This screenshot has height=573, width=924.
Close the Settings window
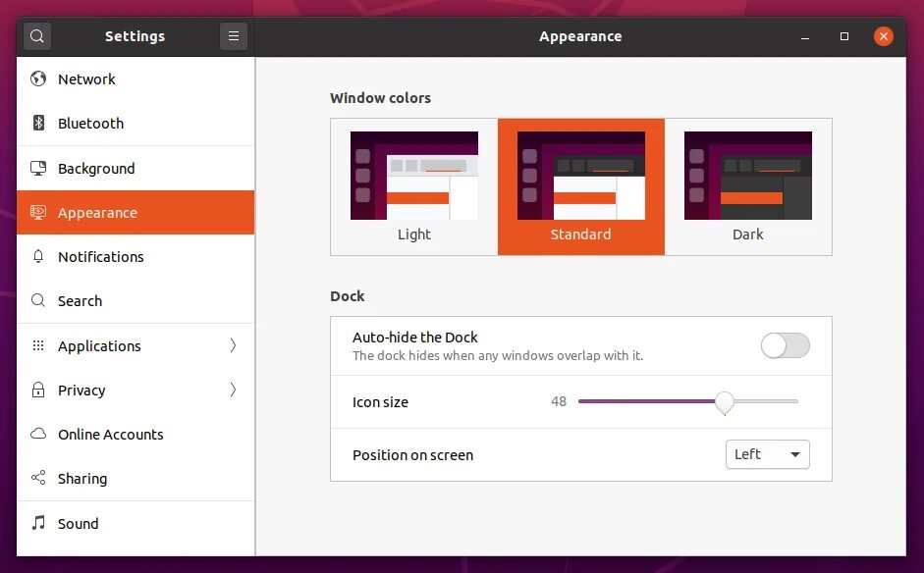pos(883,36)
